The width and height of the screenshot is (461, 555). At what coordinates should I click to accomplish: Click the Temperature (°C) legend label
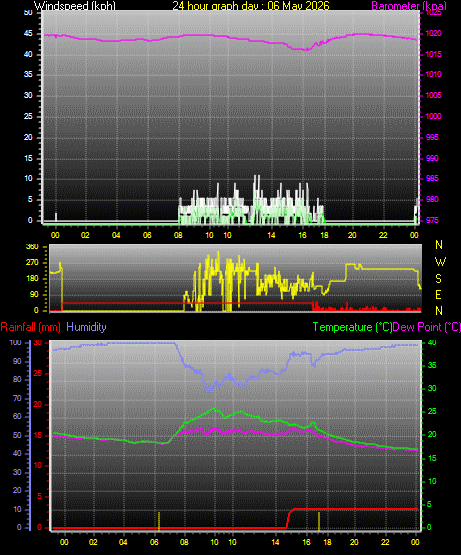click(352, 327)
